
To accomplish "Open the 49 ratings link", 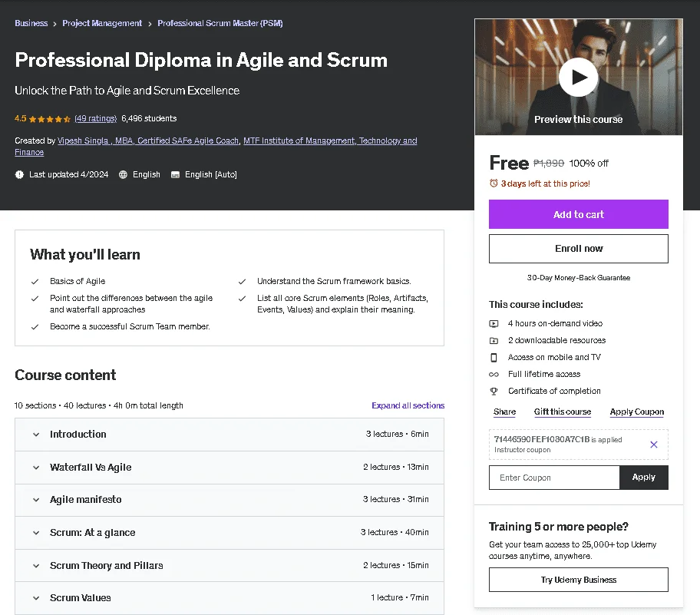I will click(x=95, y=118).
